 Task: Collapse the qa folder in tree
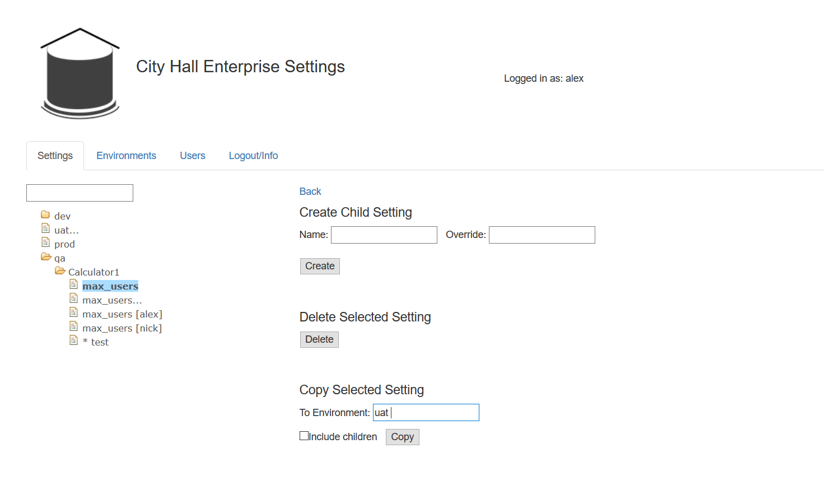46,257
